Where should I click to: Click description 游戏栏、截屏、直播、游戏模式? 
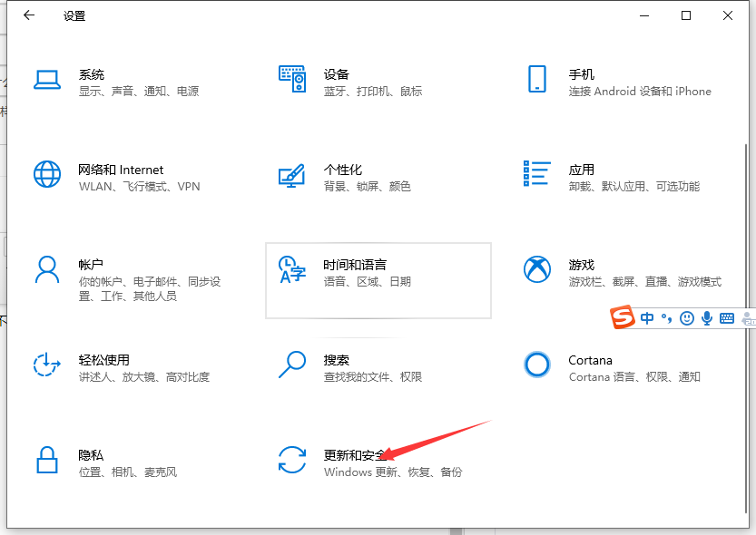click(x=645, y=281)
